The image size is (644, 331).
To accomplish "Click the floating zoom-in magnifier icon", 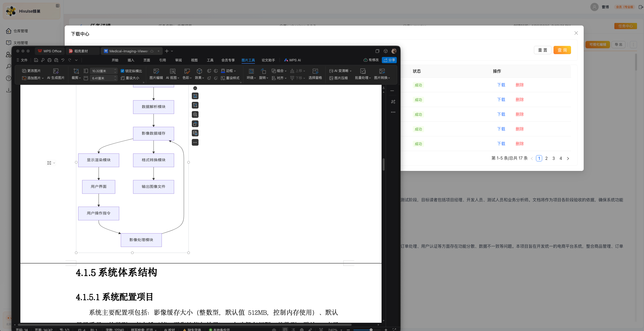I will [195, 114].
